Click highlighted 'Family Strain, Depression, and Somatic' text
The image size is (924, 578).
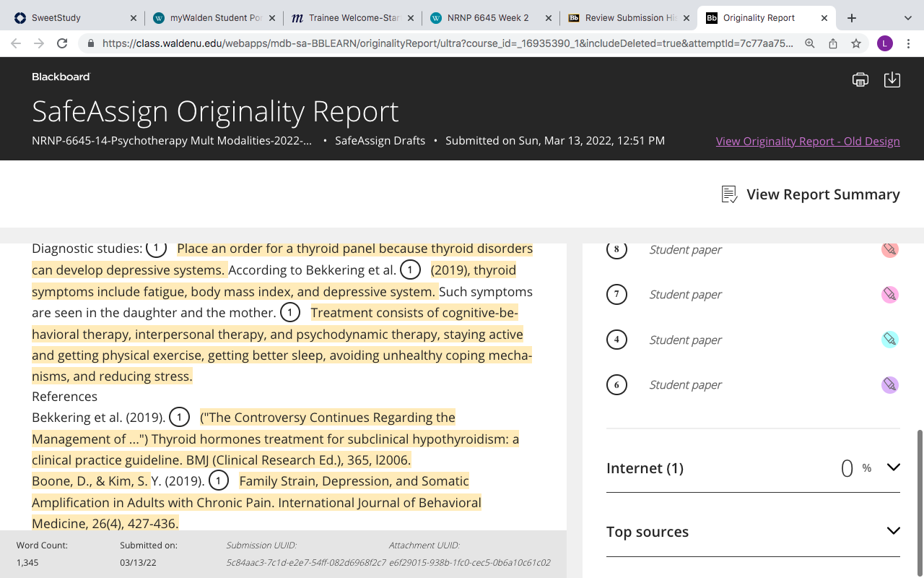pos(354,480)
